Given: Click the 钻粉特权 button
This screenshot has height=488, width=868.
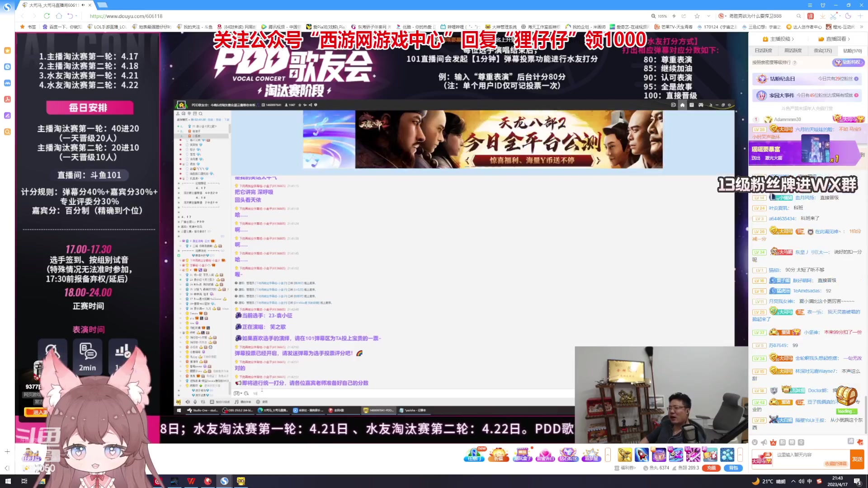Looking at the screenshot, I should pos(849,62).
